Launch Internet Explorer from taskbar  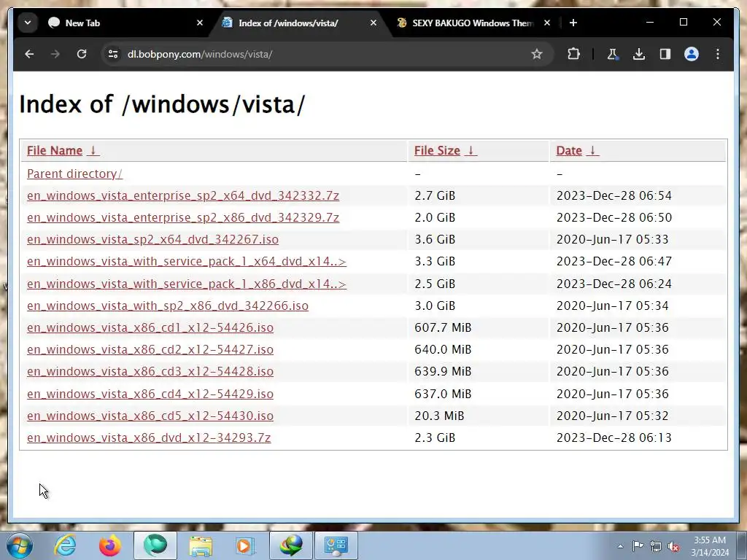click(65, 545)
